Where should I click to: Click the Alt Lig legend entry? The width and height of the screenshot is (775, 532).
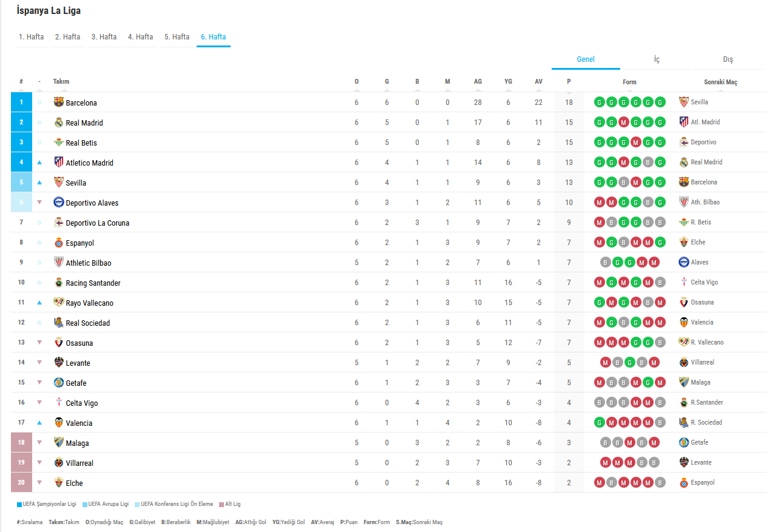(230, 504)
